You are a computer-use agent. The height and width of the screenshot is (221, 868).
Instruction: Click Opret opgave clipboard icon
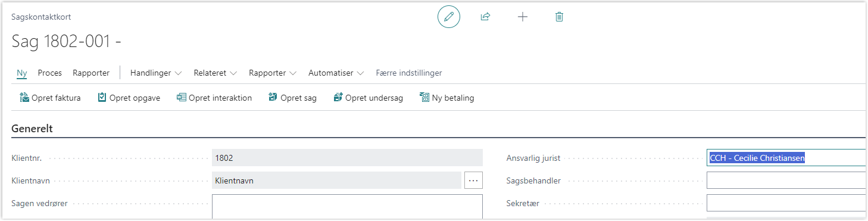pyautogui.click(x=102, y=98)
